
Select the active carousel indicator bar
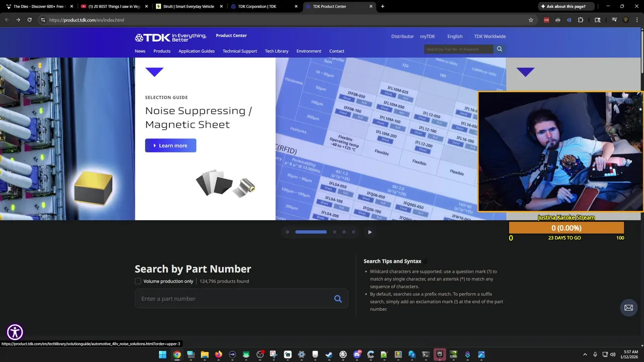[x=311, y=232]
